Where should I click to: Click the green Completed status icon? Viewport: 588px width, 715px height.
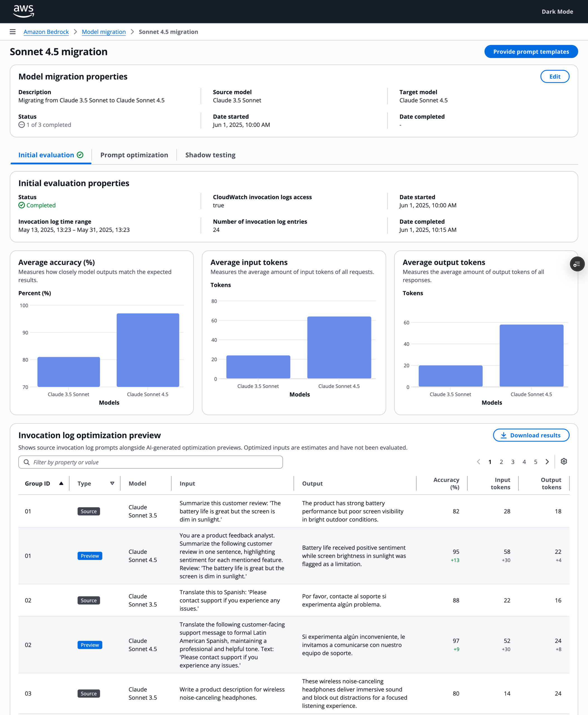21,205
